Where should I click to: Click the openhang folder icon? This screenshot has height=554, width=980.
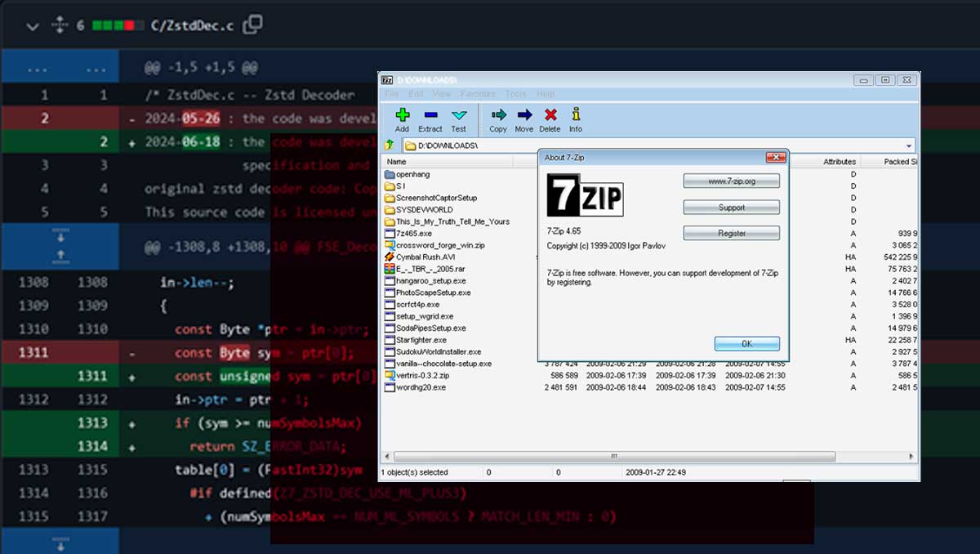click(390, 174)
